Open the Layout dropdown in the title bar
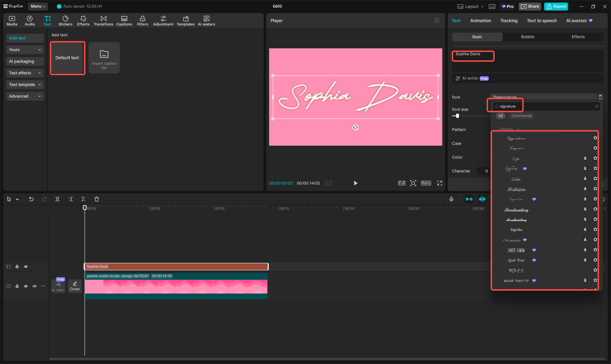 [470, 6]
